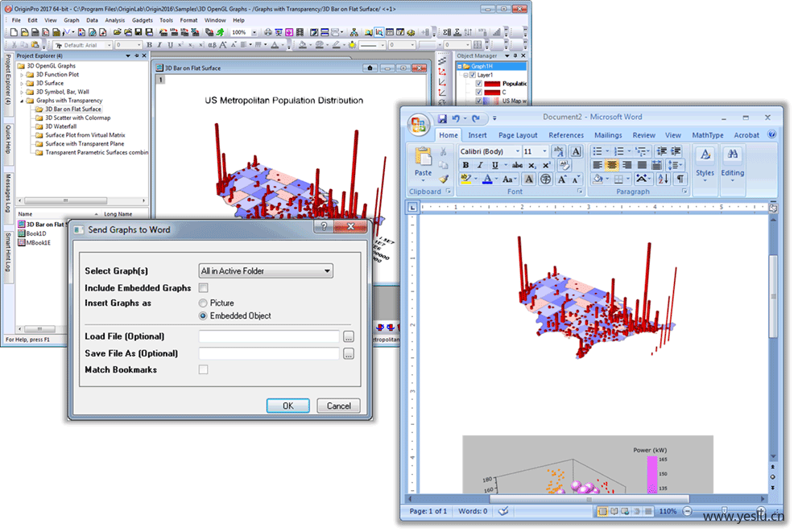Click Cancel in Send Graphs to Word
Viewport: 794px width, 532px height.
coord(339,406)
